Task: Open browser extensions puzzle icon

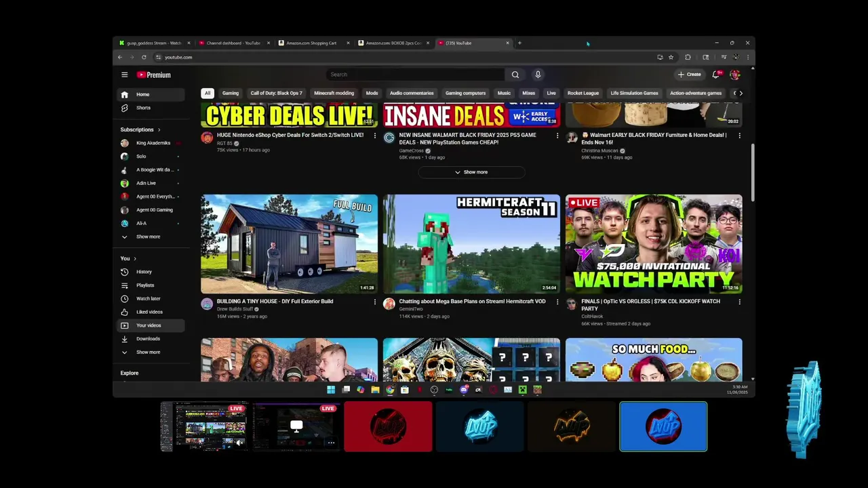Action: (x=688, y=57)
